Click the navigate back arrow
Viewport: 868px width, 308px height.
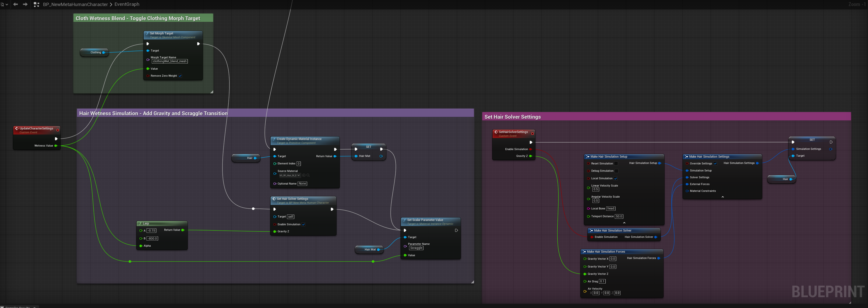[16, 4]
